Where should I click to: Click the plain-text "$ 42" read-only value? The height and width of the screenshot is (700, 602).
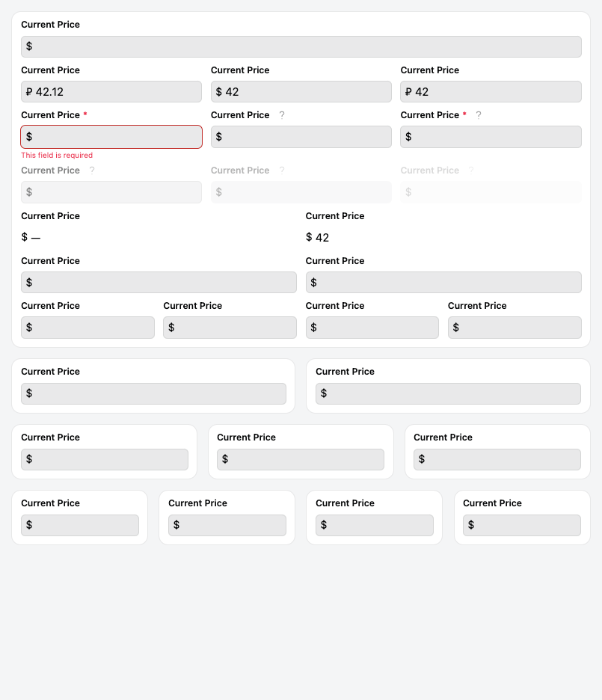pos(317,237)
